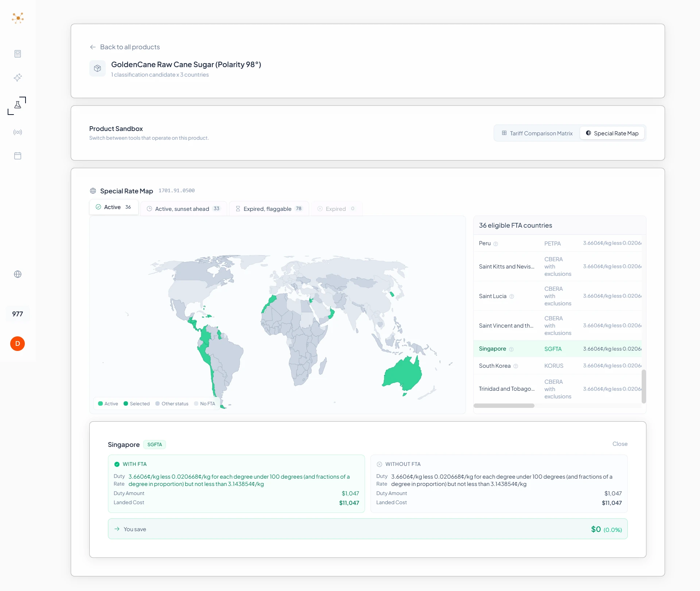Select Trinidad and Tobago row
Screen dimensions: 700x591
557,389
